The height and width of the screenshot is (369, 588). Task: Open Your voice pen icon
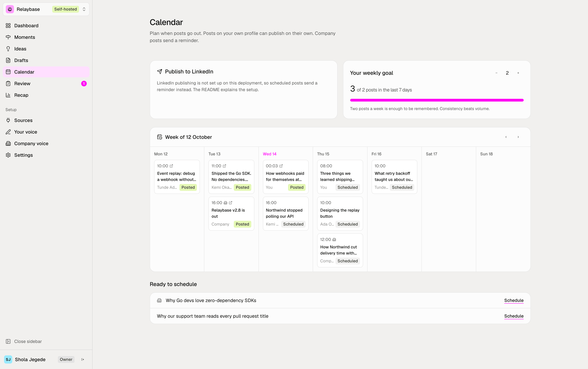8,132
